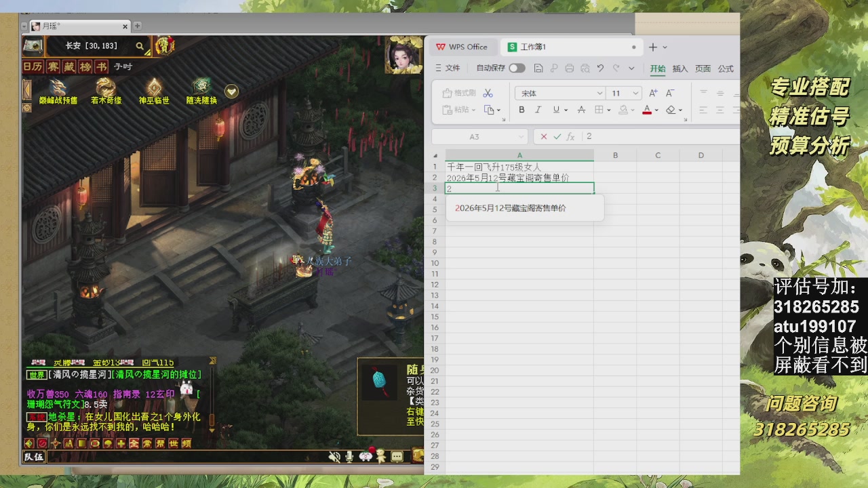
Task: Switch to the 页面 ribbon tab
Action: click(703, 68)
